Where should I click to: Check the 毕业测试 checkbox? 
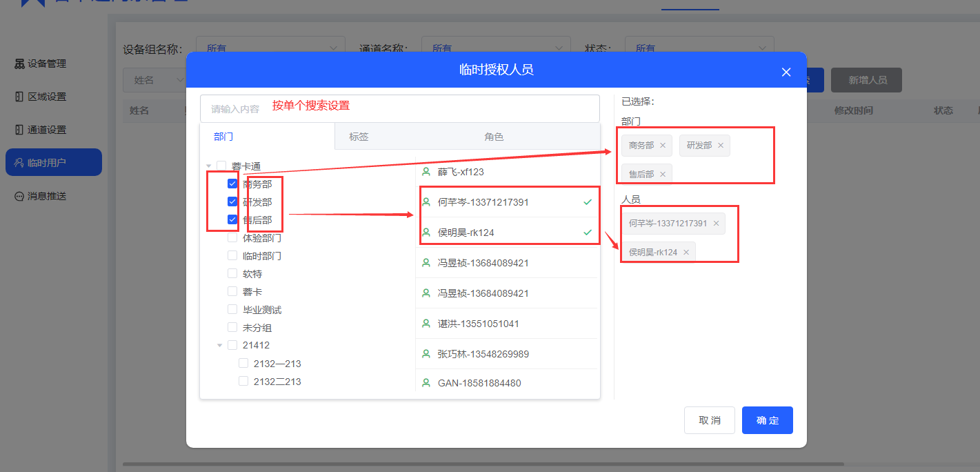[x=232, y=310]
